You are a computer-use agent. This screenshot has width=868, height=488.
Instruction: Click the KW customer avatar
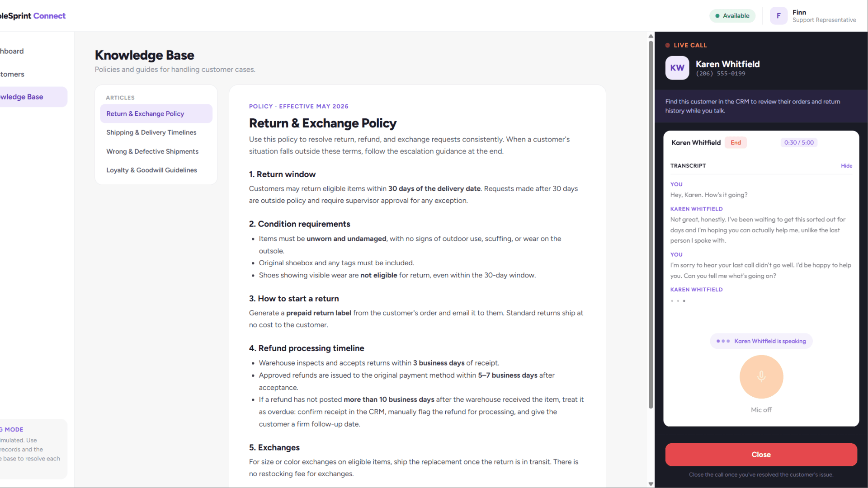point(677,68)
